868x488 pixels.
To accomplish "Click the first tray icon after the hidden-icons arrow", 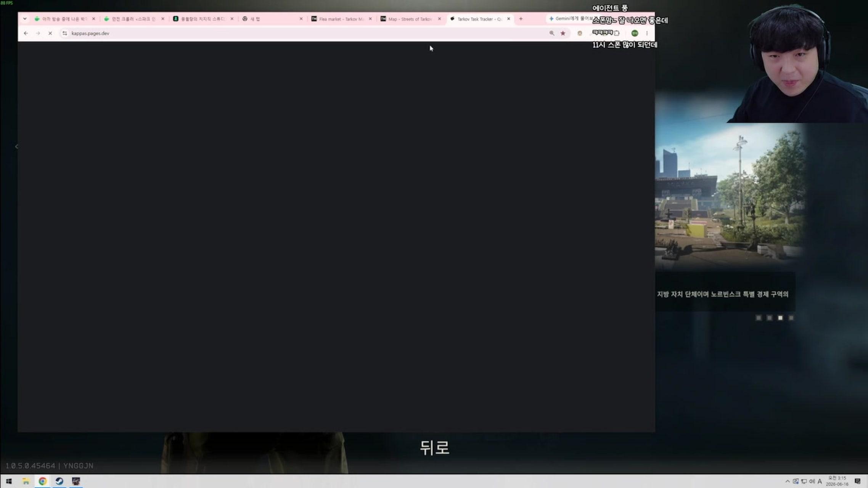I will (x=796, y=481).
